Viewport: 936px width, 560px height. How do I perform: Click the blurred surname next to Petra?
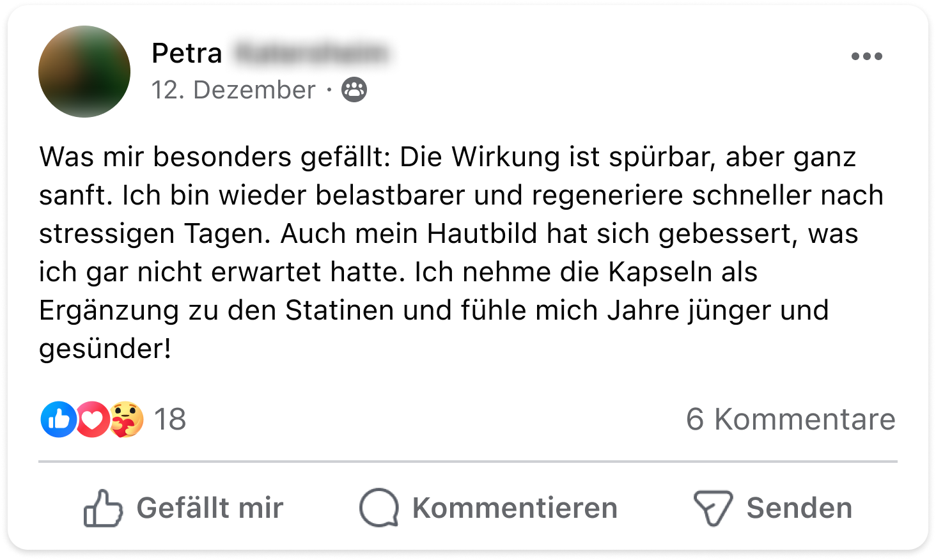click(311, 53)
